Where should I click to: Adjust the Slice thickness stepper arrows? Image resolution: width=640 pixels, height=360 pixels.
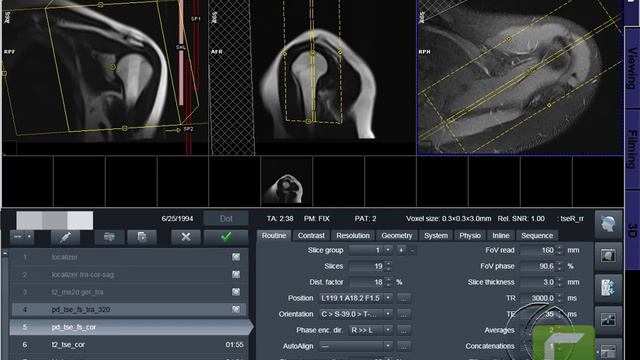tap(560, 282)
